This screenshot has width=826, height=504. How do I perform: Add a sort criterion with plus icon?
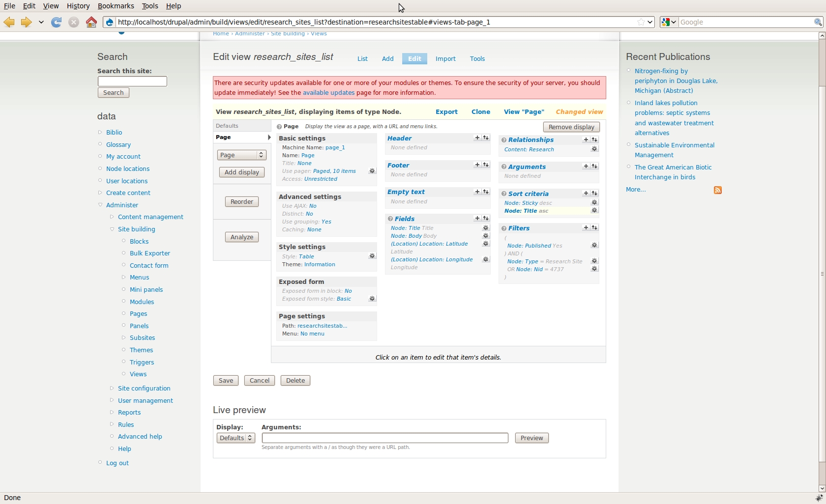click(586, 194)
